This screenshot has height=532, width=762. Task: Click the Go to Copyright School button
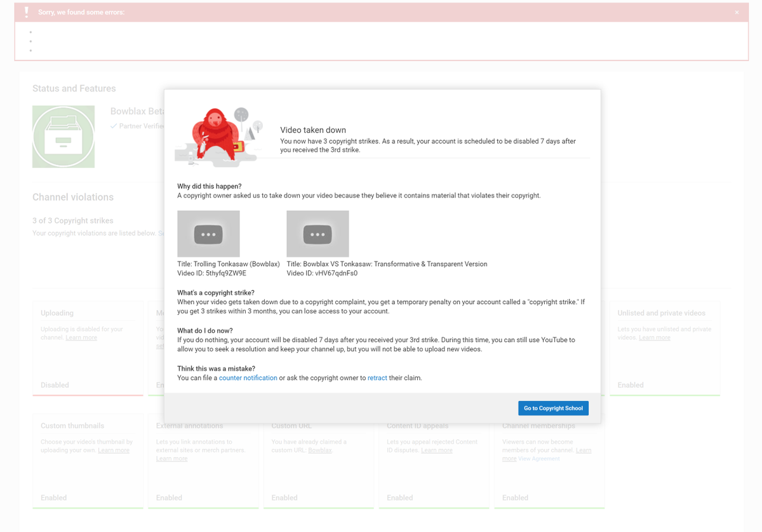point(553,408)
